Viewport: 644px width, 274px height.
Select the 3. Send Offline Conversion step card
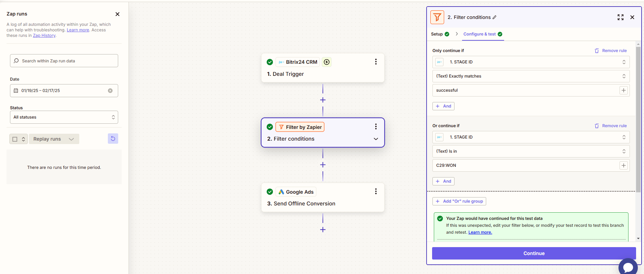pyautogui.click(x=323, y=197)
